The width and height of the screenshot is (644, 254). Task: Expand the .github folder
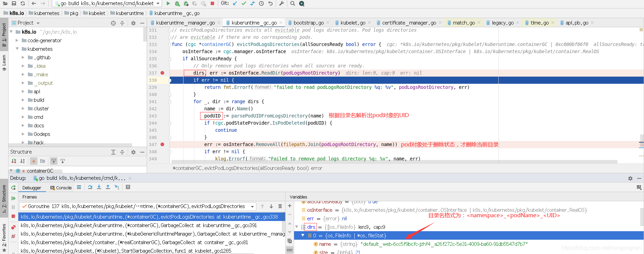click(x=23, y=57)
